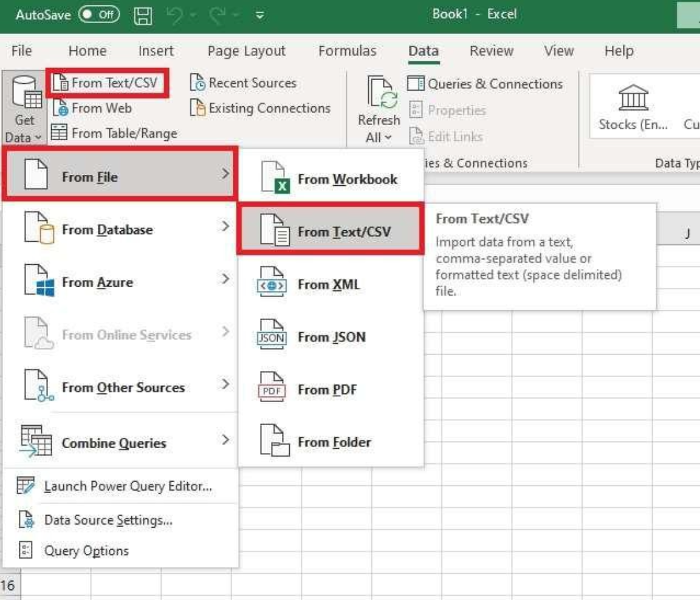Switch to the Home tab
Viewport: 700px width, 600px height.
(87, 51)
